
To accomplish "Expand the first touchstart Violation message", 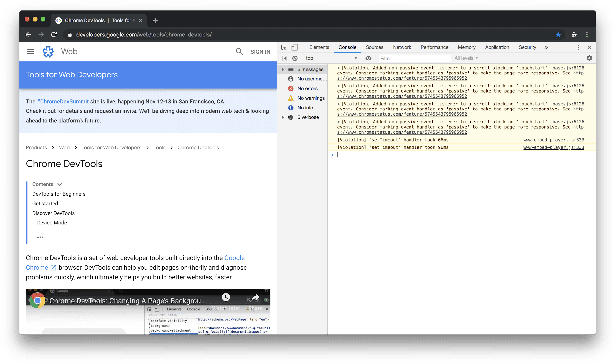I will coord(338,68).
